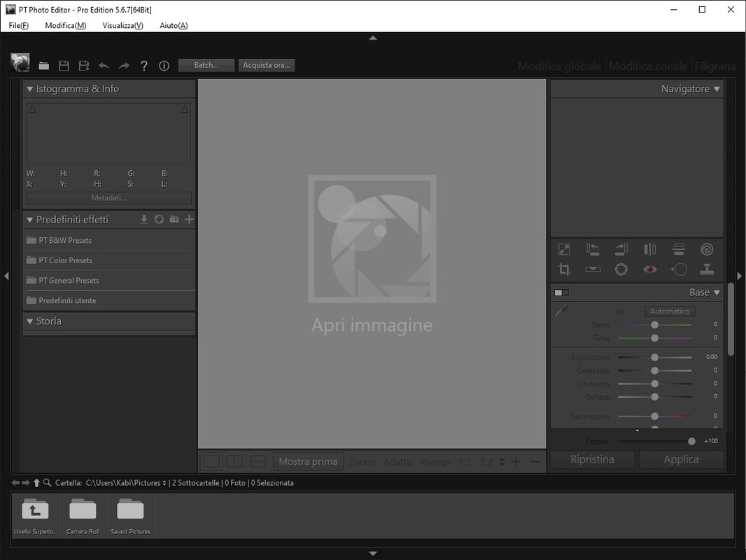The width and height of the screenshot is (746, 560).
Task: Collapse the left panel with side arrow
Action: coord(6,276)
